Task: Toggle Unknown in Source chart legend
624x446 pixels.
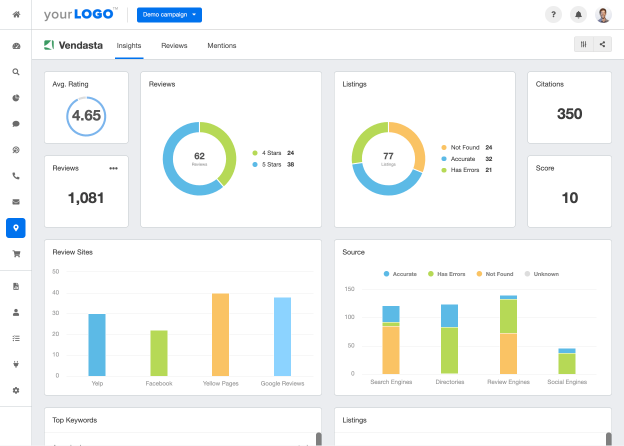Action: click(542, 274)
